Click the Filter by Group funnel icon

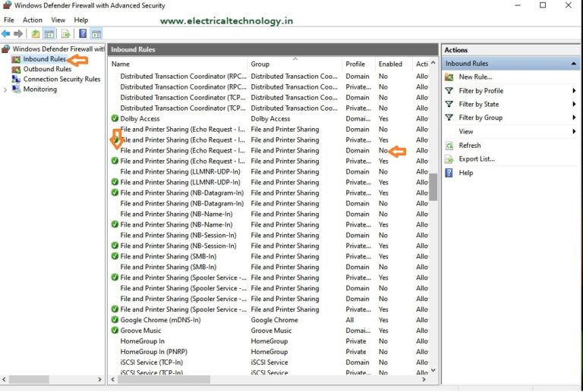(x=449, y=118)
